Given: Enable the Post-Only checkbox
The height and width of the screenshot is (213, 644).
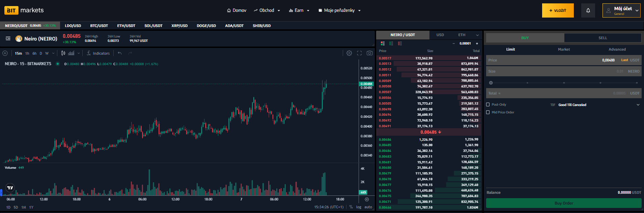Looking at the screenshot, I should (488, 105).
